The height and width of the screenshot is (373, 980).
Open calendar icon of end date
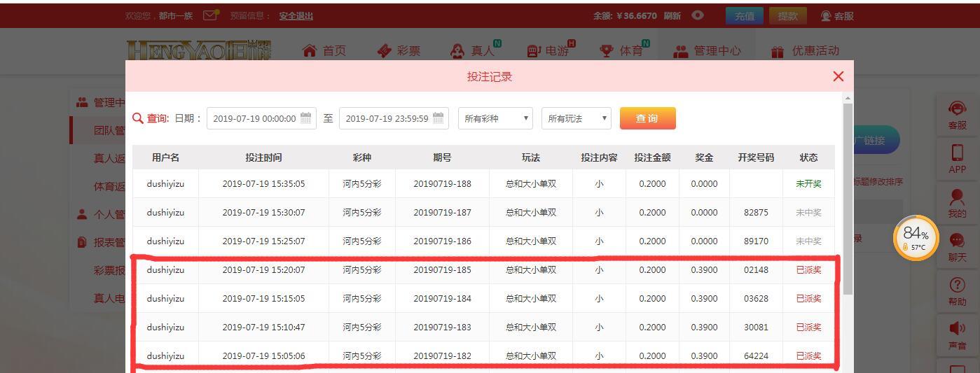pos(439,118)
